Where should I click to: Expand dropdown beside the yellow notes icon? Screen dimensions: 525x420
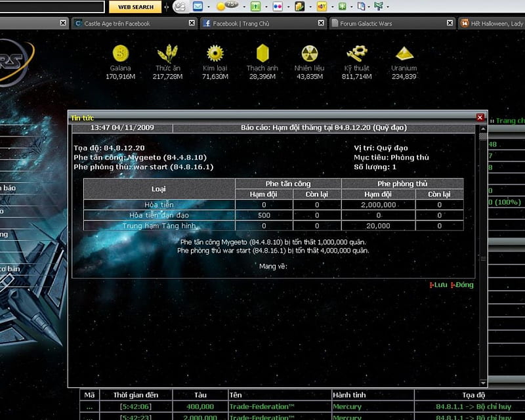click(x=310, y=7)
